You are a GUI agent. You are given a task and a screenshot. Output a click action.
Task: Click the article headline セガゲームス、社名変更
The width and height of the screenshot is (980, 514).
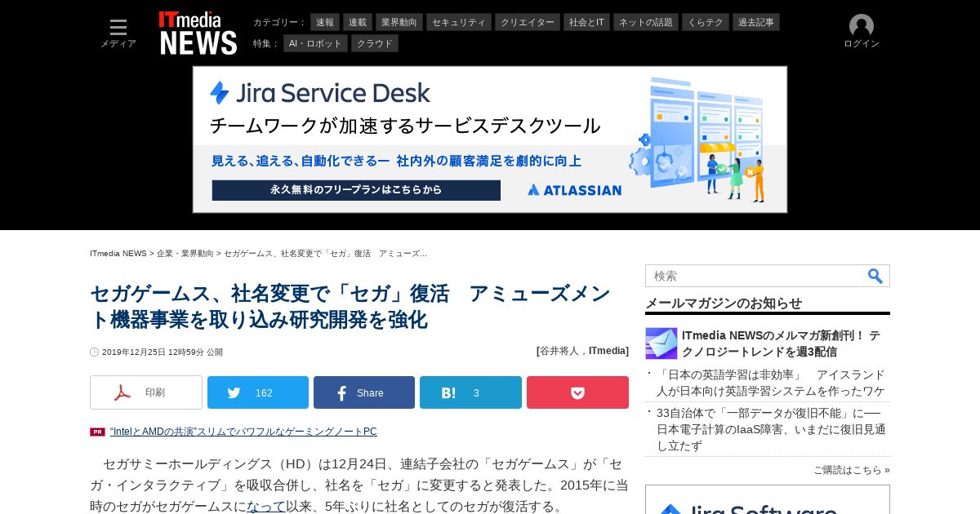point(350,306)
